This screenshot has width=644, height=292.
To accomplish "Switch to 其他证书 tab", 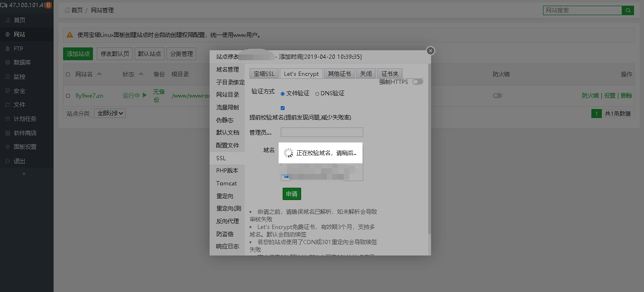I will pos(340,73).
